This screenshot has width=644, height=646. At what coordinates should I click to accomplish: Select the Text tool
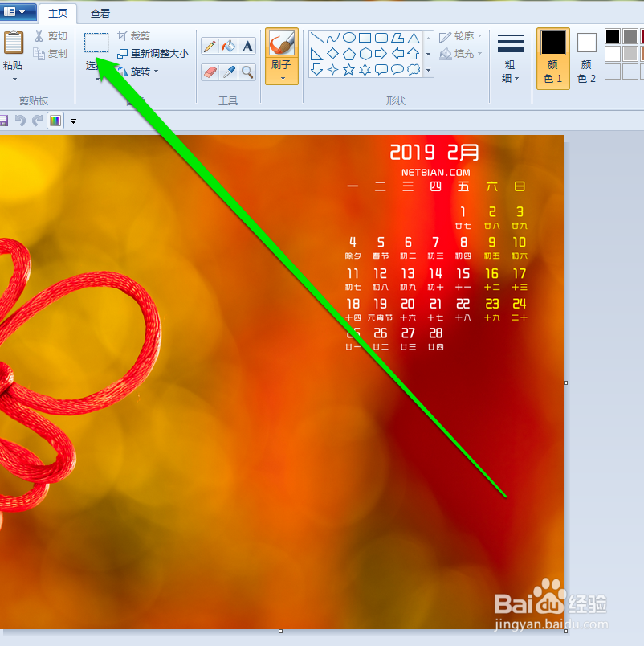(247, 46)
